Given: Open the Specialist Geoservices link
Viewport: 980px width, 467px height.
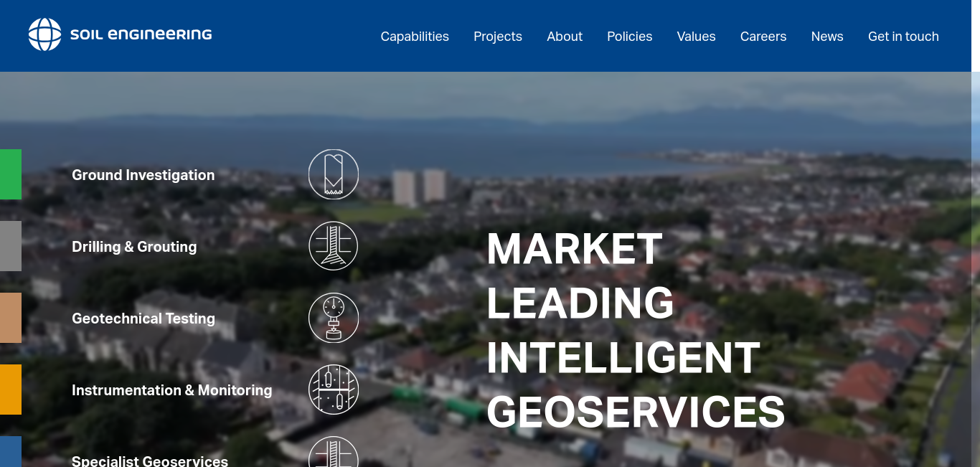Looking at the screenshot, I should tap(150, 461).
